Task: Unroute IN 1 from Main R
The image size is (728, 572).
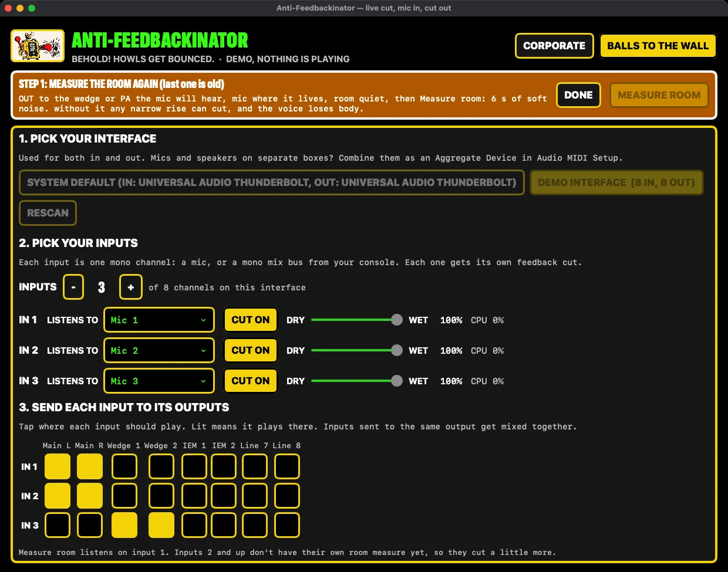Action: click(x=90, y=466)
